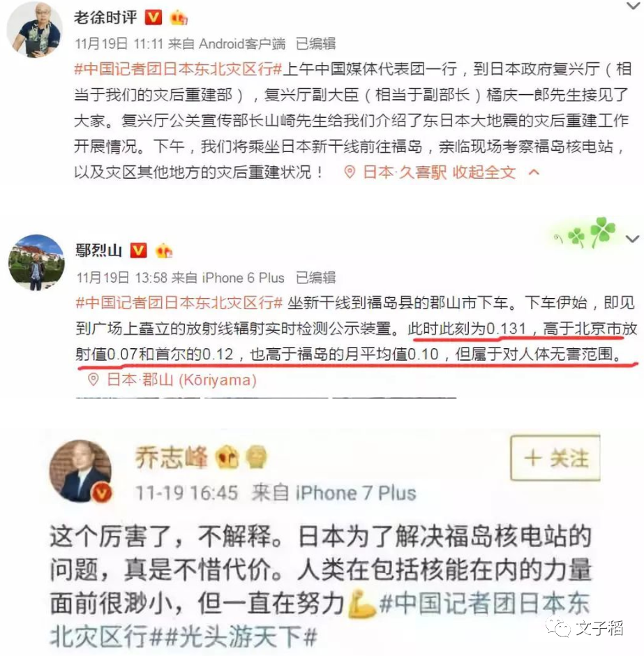Click the location pin icon before 日本·久喜駅
This screenshot has width=644, height=656.
(350, 172)
